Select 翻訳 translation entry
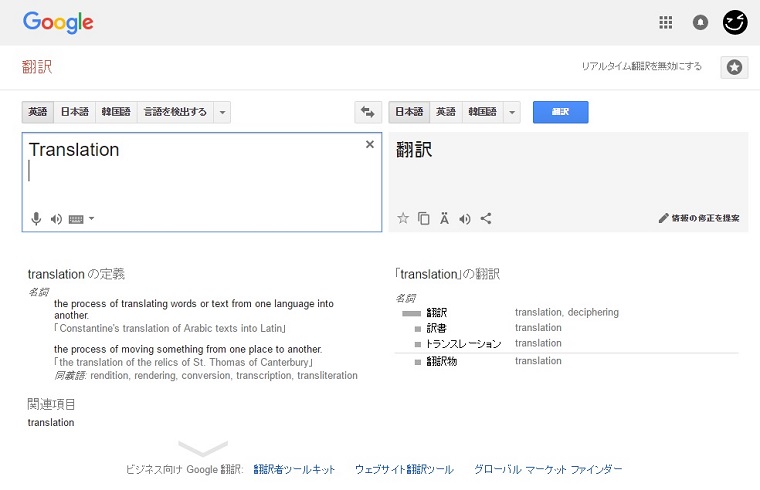This screenshot has height=490, width=760. (x=437, y=313)
